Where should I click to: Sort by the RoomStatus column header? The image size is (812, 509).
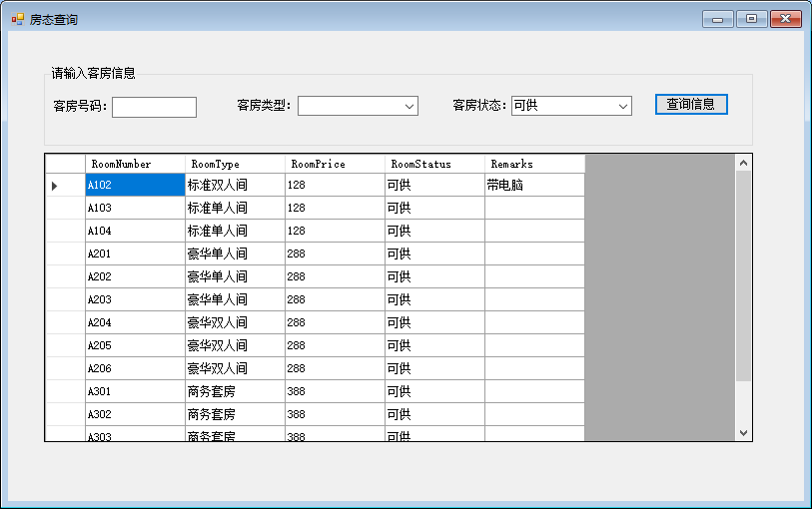tap(435, 164)
